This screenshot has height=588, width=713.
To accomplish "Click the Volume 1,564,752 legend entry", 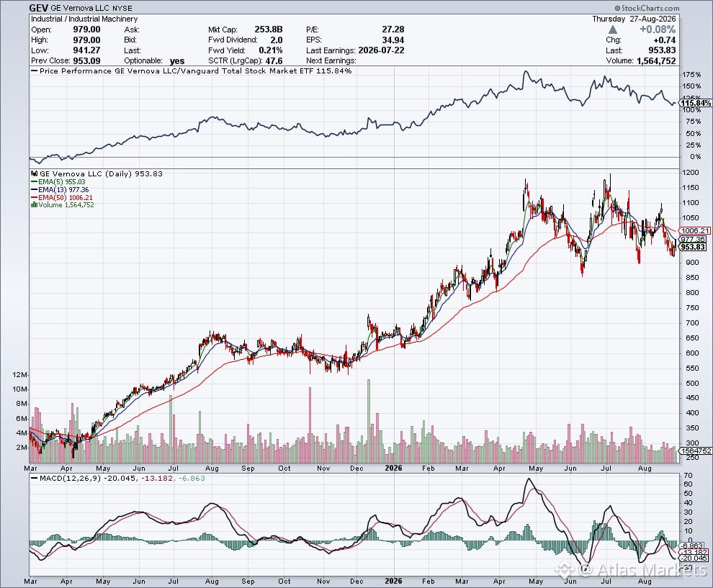I will (62, 205).
